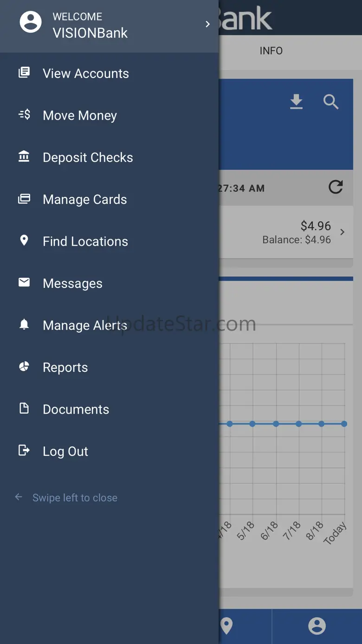Click the Find Locations pin icon

[24, 240]
